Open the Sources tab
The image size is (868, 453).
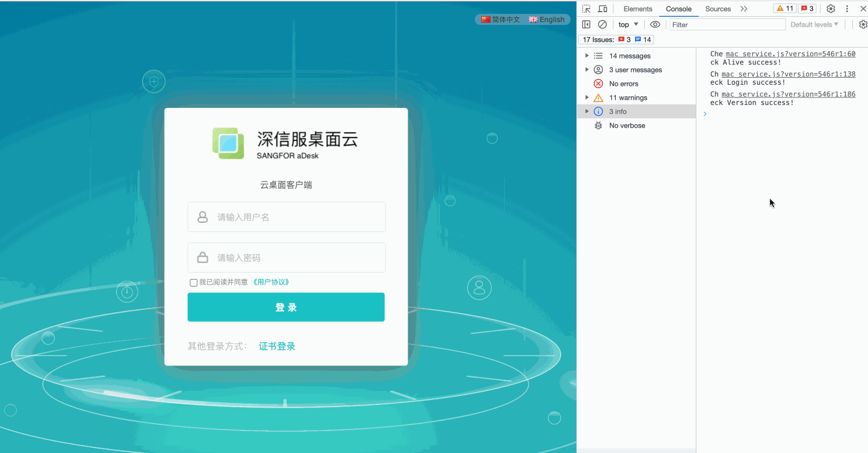718,9
